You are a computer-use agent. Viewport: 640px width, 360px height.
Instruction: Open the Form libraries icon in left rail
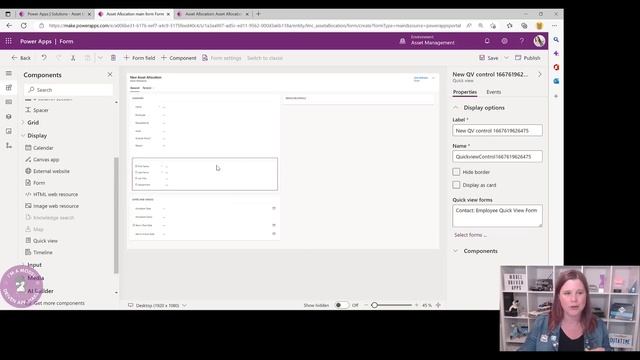pos(9,131)
